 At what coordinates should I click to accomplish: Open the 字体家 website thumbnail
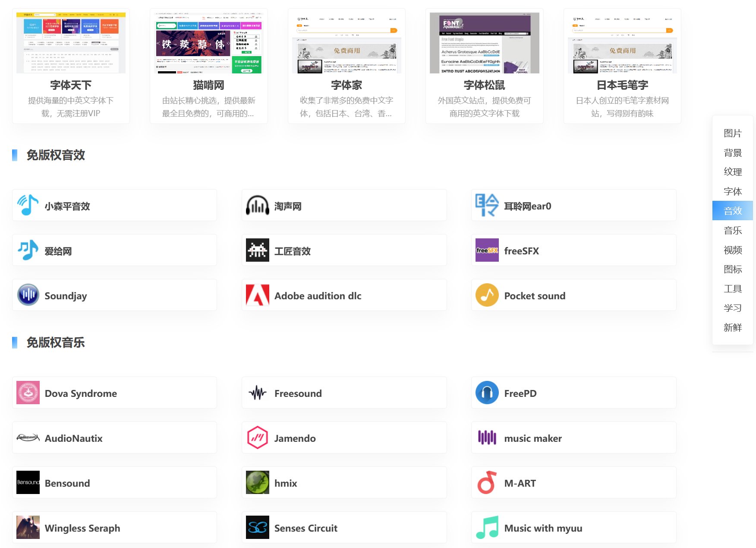coord(346,43)
